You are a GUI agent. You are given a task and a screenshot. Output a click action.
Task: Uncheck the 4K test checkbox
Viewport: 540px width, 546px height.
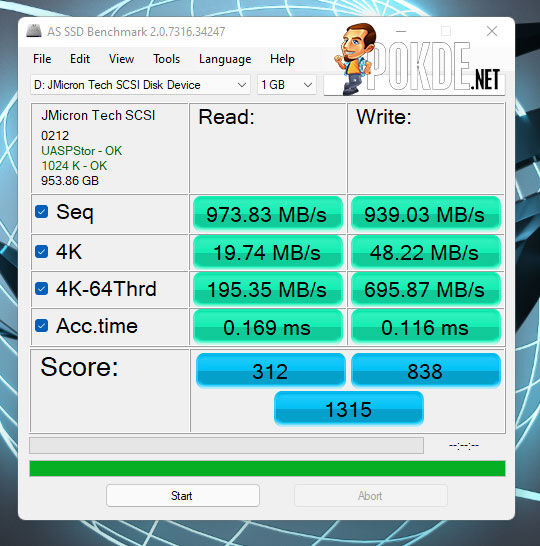coord(42,251)
